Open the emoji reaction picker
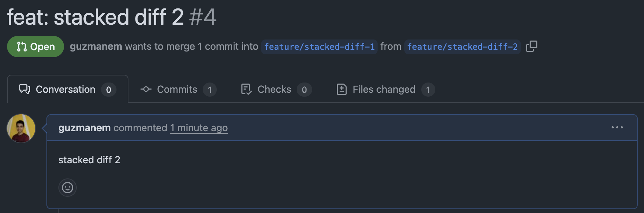644x213 pixels. (68, 187)
